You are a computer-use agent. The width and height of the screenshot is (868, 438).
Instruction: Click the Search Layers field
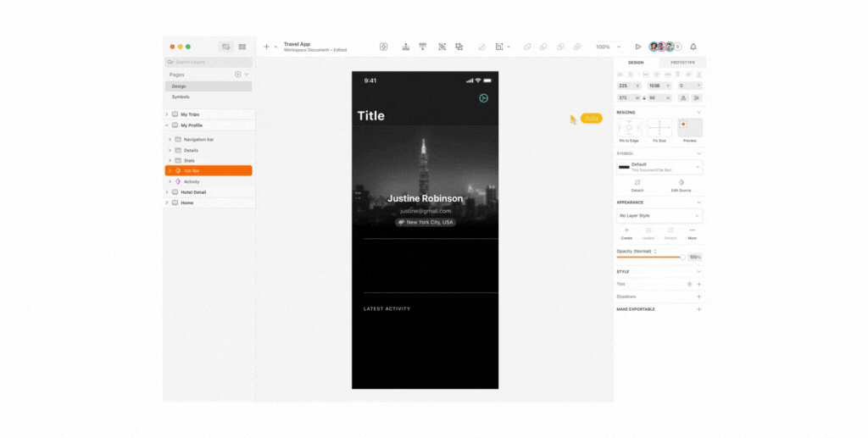[209, 62]
